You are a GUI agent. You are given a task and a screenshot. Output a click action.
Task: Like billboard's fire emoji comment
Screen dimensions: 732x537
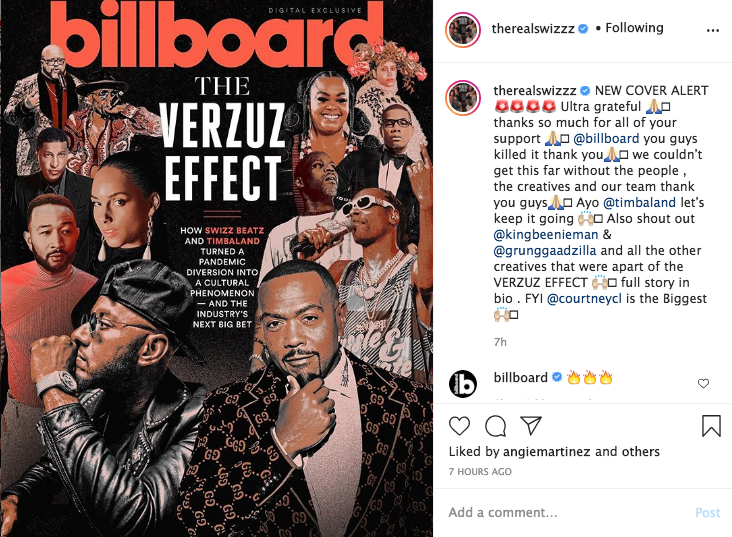(703, 383)
